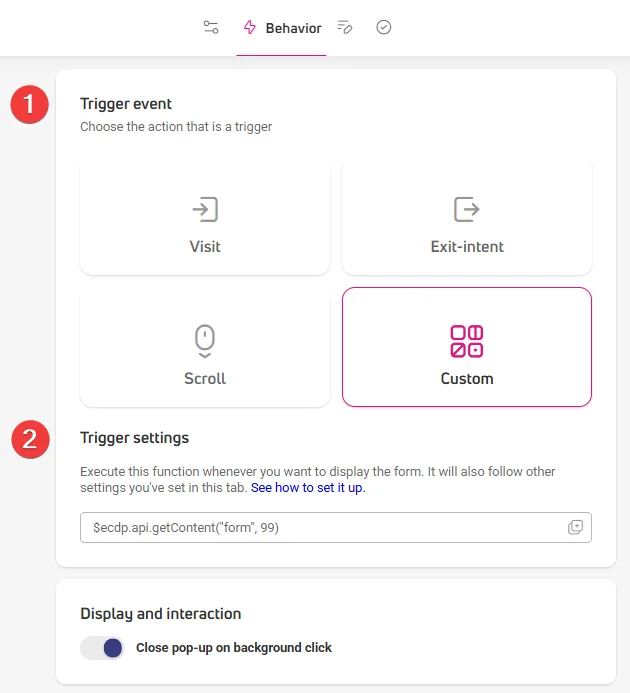Image resolution: width=630 pixels, height=693 pixels.
Task: Select the Behavior tab label
Action: (294, 28)
